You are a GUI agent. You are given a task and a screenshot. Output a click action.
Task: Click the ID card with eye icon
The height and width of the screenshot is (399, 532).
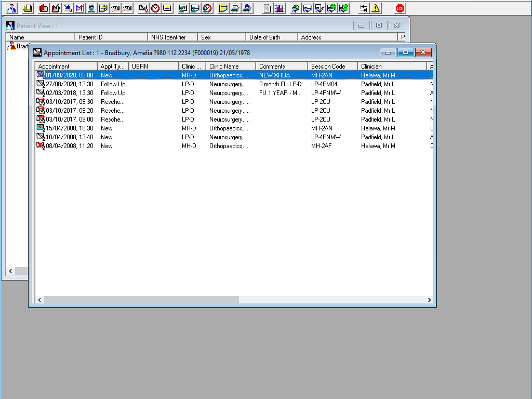(x=68, y=8)
